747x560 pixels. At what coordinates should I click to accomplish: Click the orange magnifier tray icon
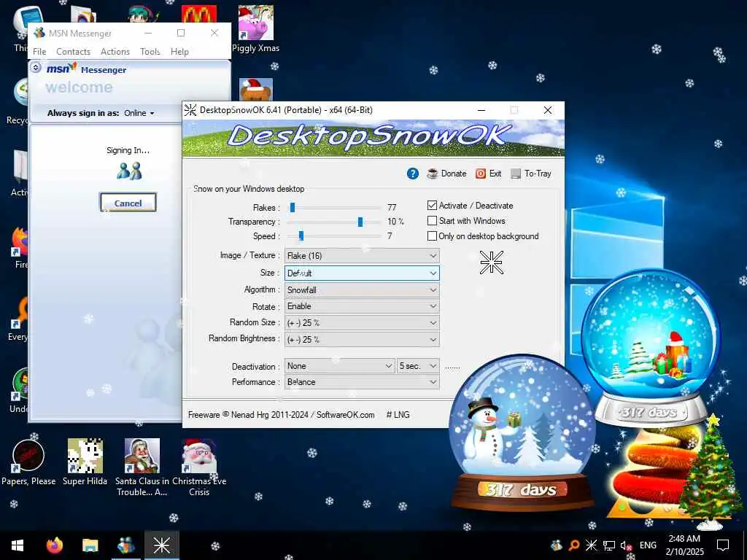pos(573,545)
